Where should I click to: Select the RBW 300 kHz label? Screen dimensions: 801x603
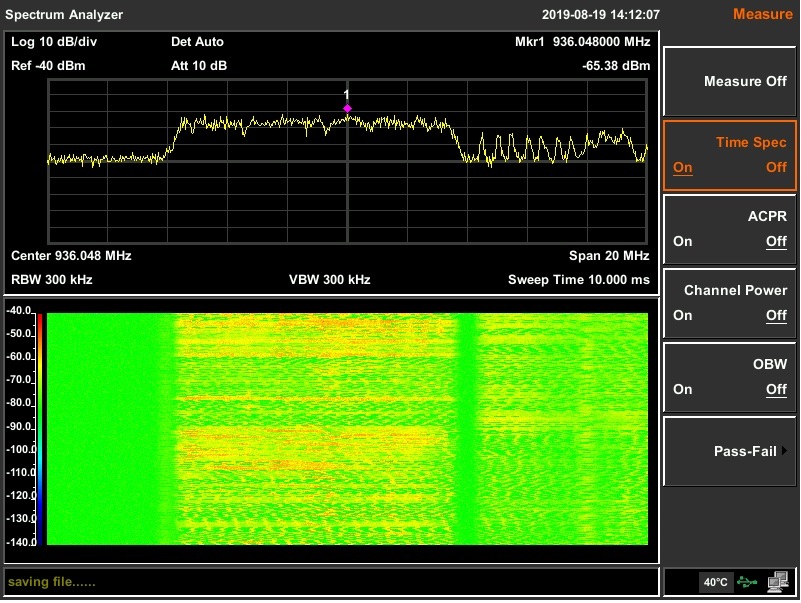[x=52, y=279]
